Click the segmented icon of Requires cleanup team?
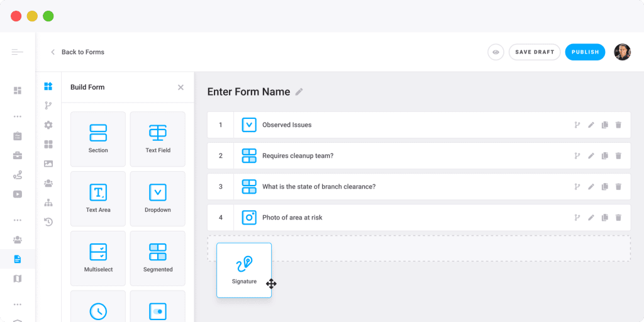Viewport: 644px width, 322px height. tap(249, 156)
